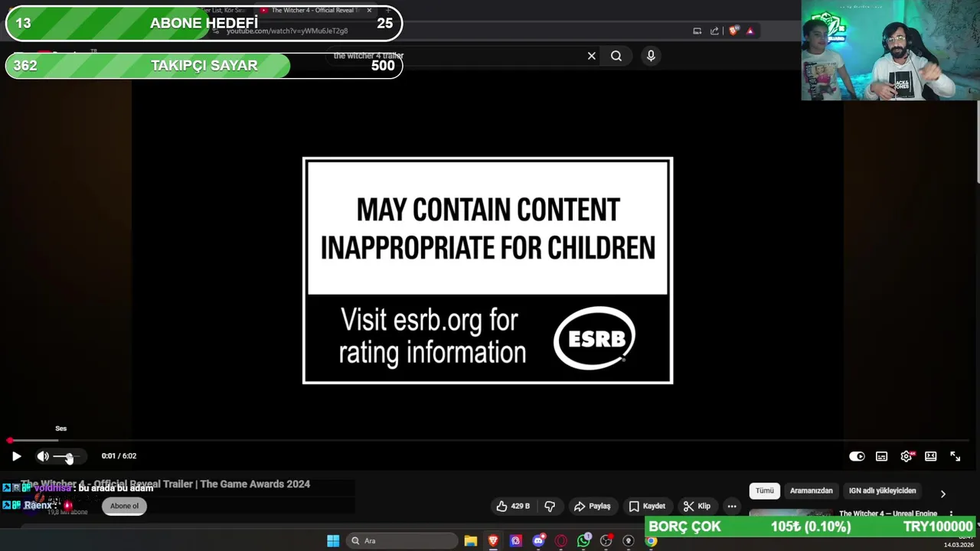980x551 pixels.
Task: Click the video title text
Action: tap(165, 484)
